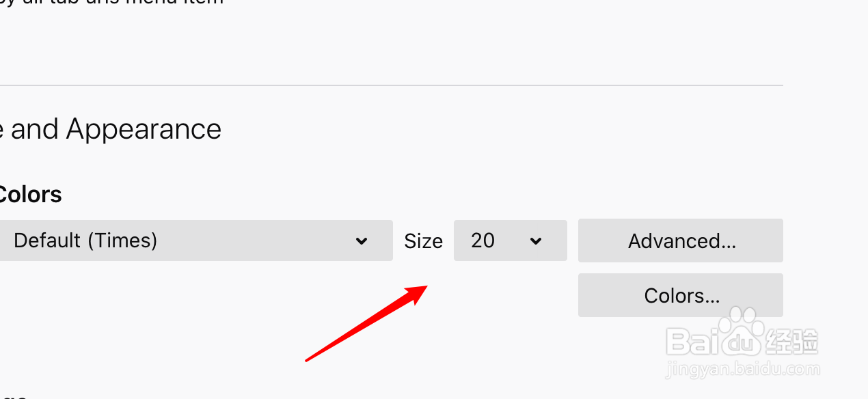Click the Colors subsection heading
This screenshot has height=399, width=868.
[x=31, y=195]
